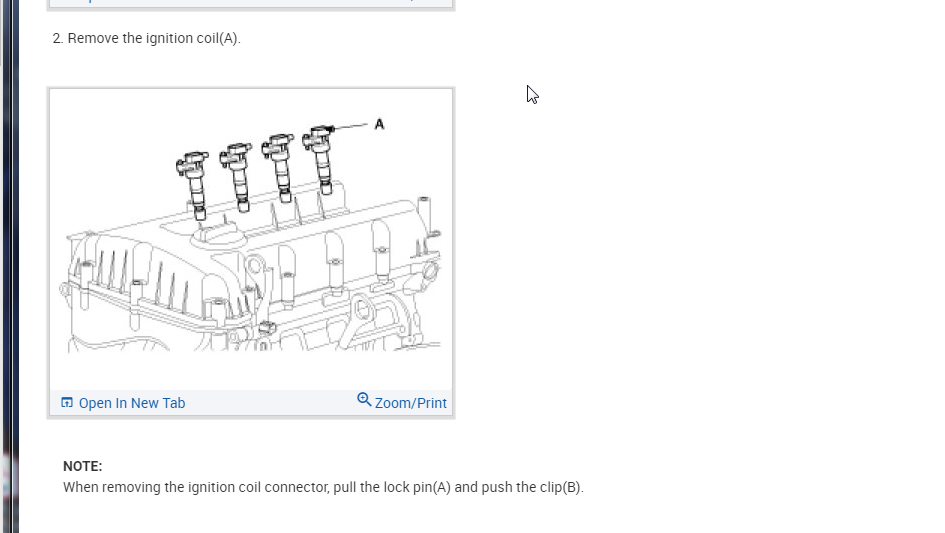Viewport: 945px width, 533px height.
Task: Click the lock pin(A) note sentence
Action: (x=323, y=487)
